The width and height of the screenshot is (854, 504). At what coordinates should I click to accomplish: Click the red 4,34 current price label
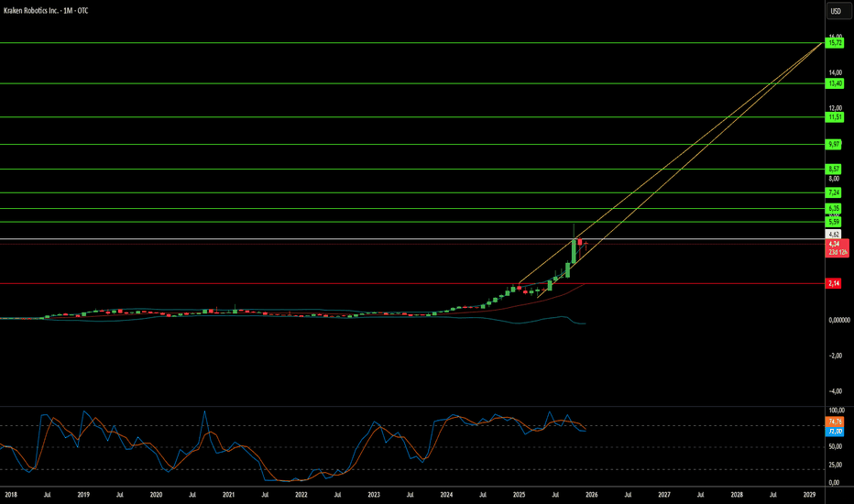(x=838, y=248)
